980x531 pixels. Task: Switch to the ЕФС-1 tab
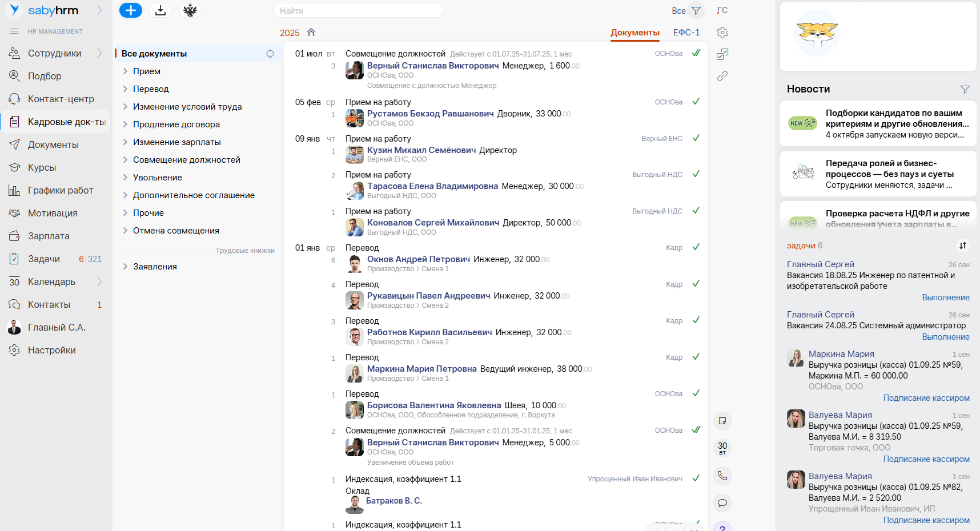point(686,33)
